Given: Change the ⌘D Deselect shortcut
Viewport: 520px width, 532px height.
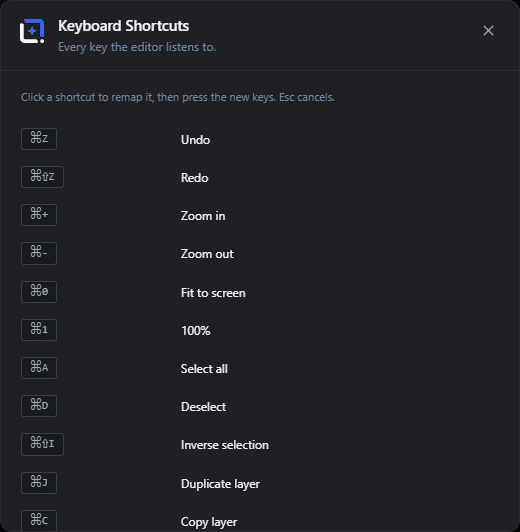Looking at the screenshot, I should click(x=39, y=406).
